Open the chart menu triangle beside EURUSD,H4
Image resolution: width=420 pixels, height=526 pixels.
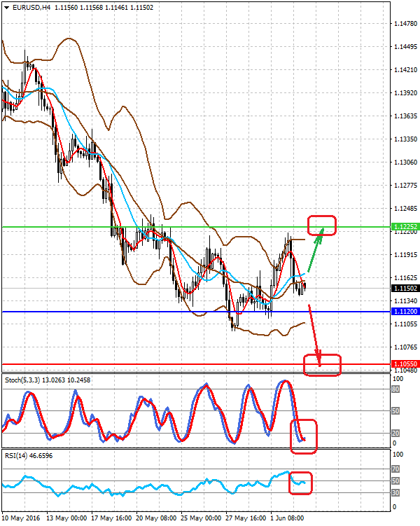tap(7, 8)
